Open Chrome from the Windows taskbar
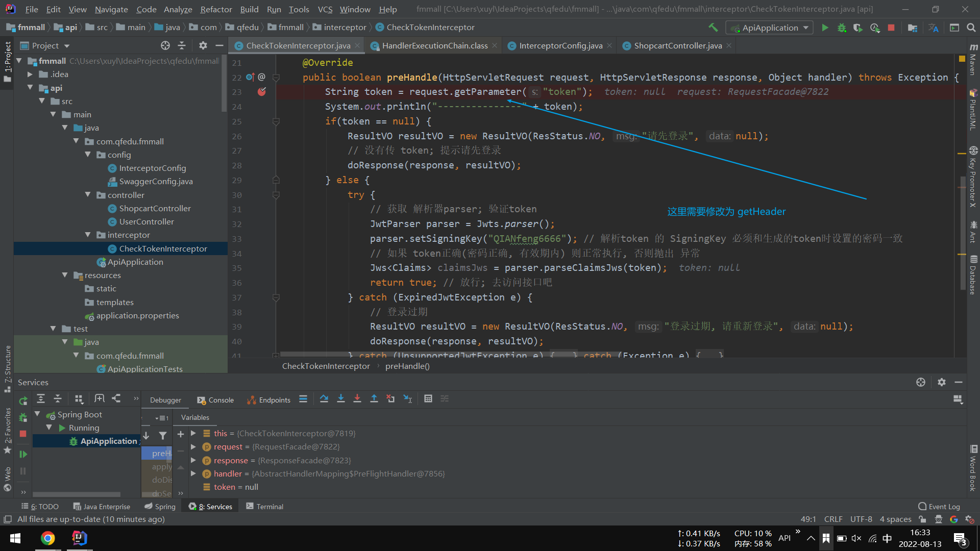The image size is (980, 551). [x=47, y=538]
